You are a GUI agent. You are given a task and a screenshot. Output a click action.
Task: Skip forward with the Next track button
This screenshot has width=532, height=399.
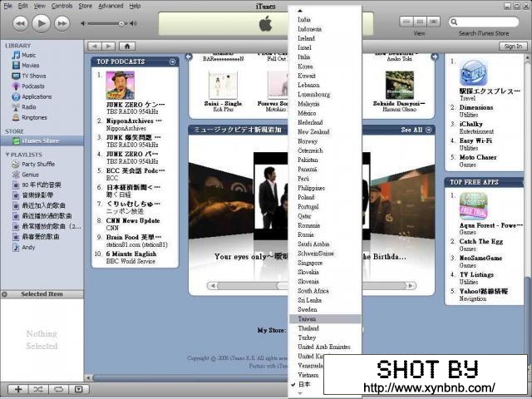click(x=62, y=23)
